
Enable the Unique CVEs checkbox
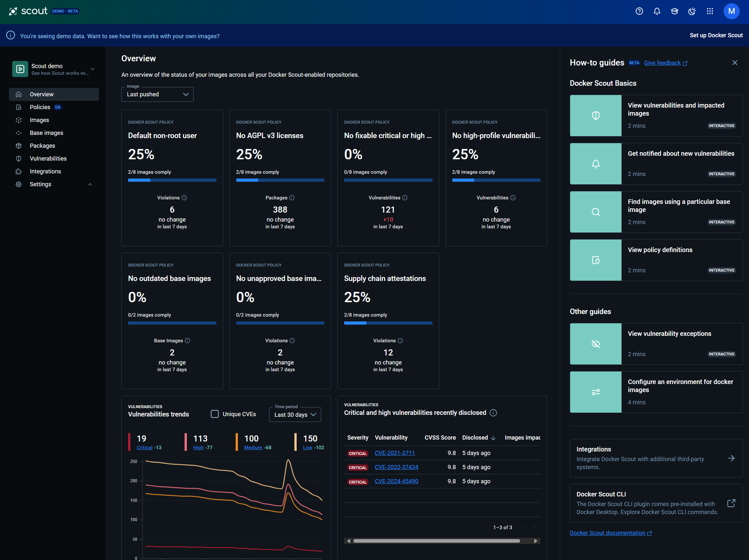(215, 414)
